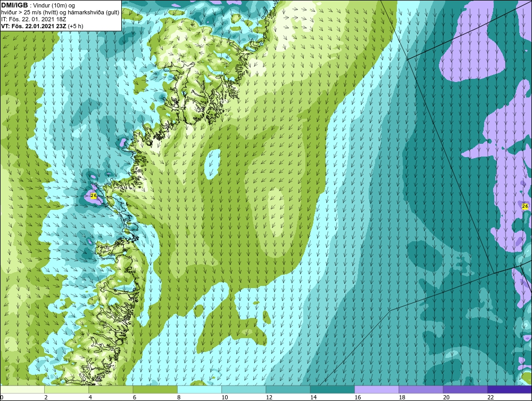Click the yellow 26 gust label at east edge

pyautogui.click(x=525, y=206)
